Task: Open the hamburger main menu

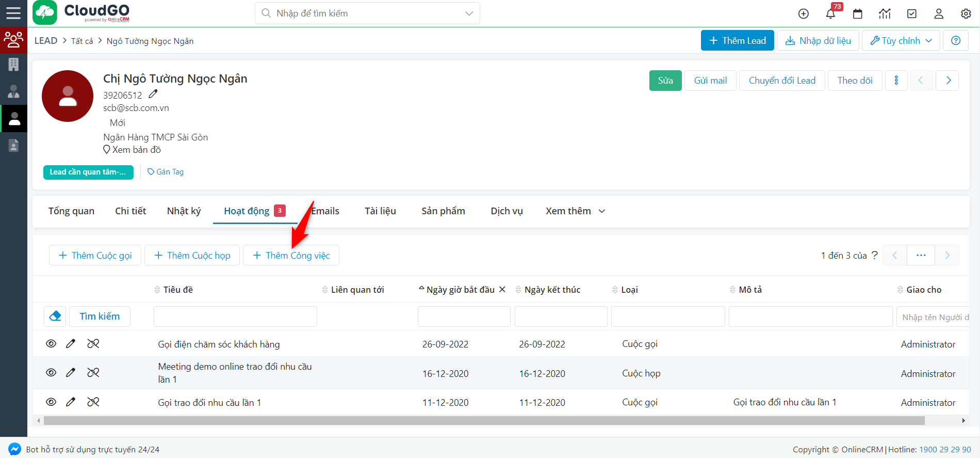Action: pos(13,13)
